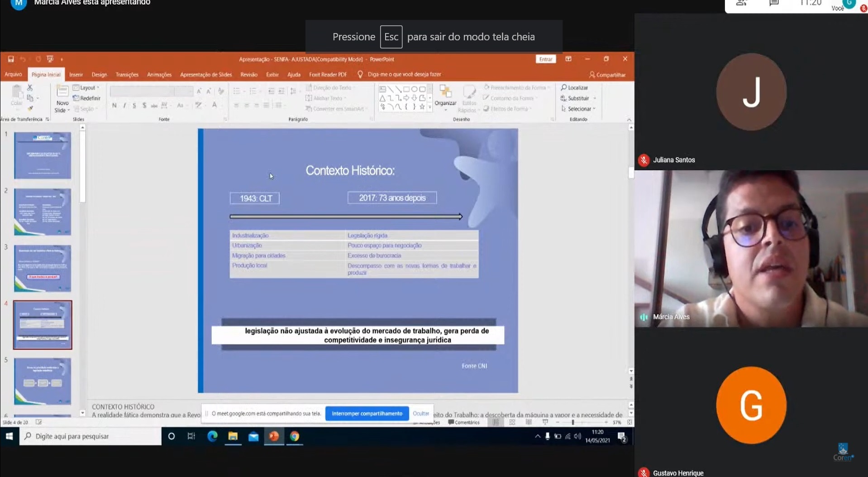Click the Localizar find icon
868x477 pixels.
[564, 87]
